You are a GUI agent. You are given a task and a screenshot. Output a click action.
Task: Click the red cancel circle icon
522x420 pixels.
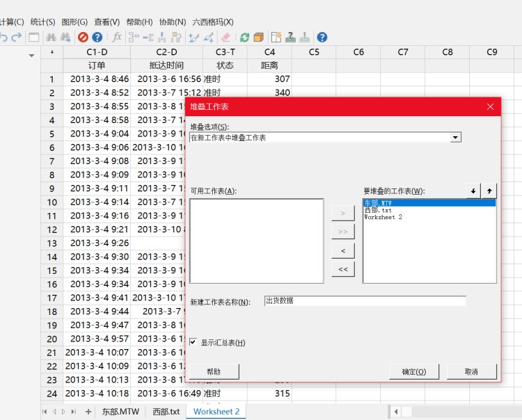point(83,38)
